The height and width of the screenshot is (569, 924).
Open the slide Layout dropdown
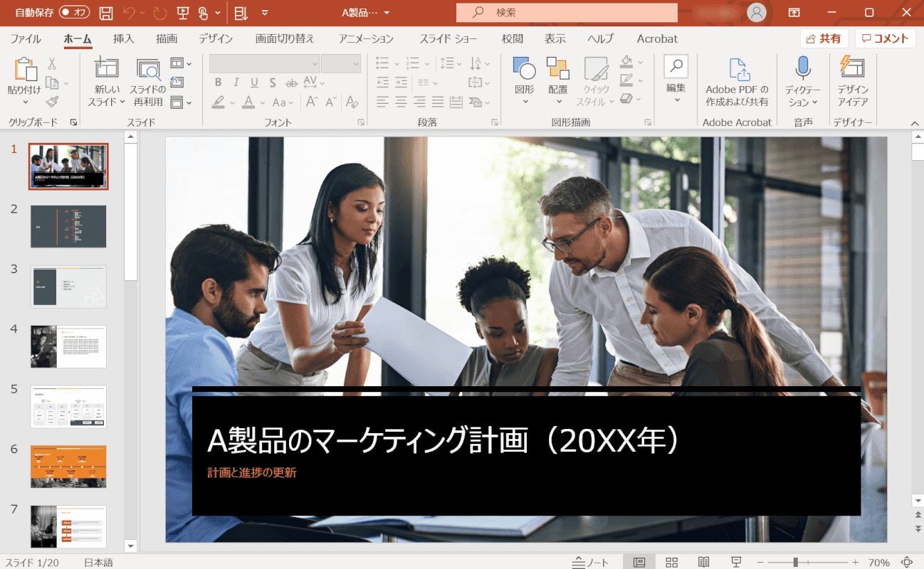tap(181, 63)
